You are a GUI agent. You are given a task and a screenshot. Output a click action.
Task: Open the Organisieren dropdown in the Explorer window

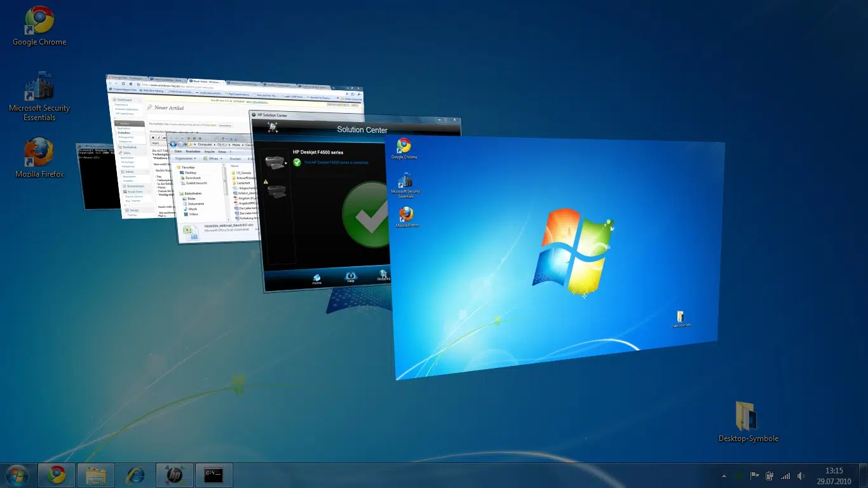[x=186, y=158]
